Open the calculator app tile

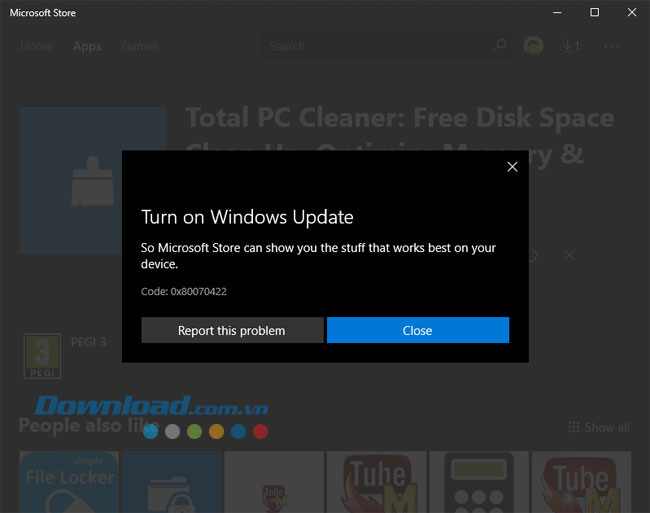pos(479,482)
